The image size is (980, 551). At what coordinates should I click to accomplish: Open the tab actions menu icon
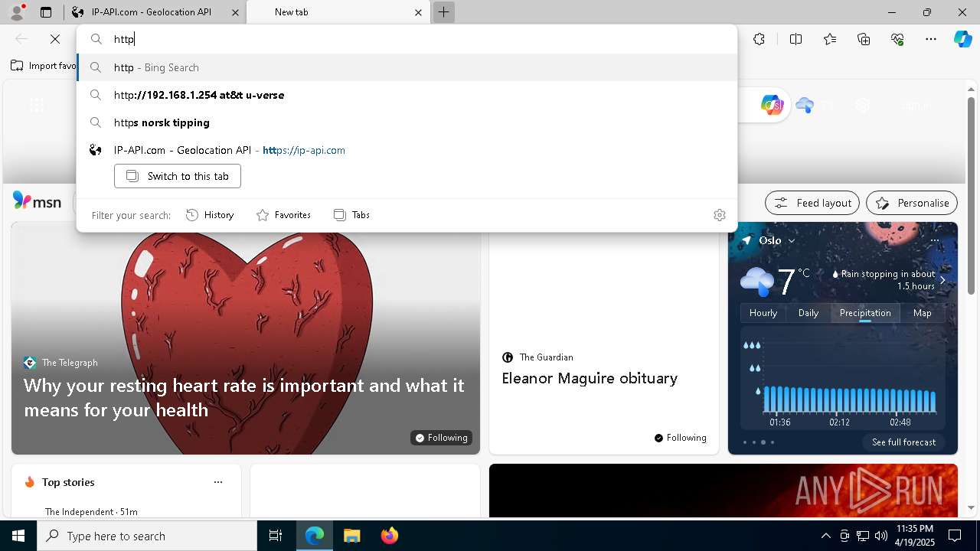point(46,12)
